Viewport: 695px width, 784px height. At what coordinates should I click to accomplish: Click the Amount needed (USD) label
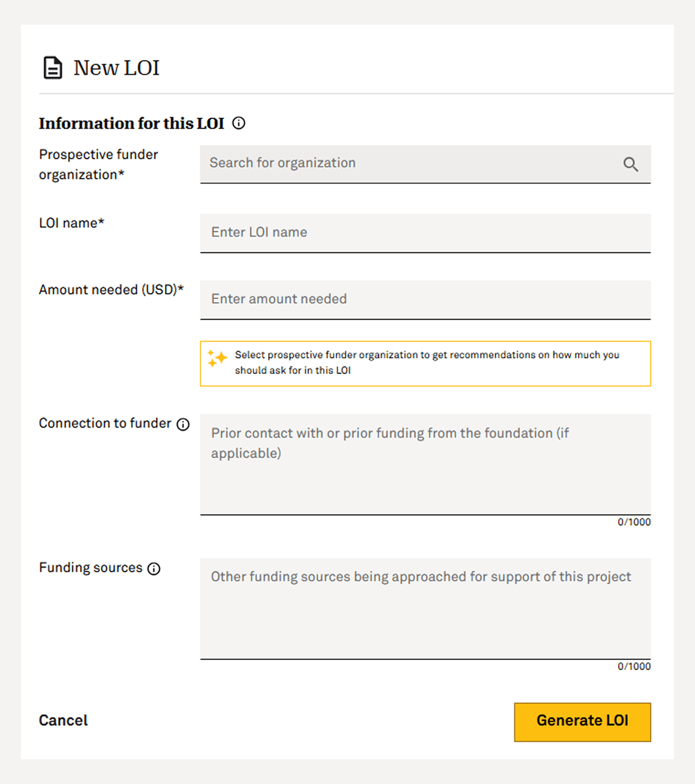[x=111, y=290]
